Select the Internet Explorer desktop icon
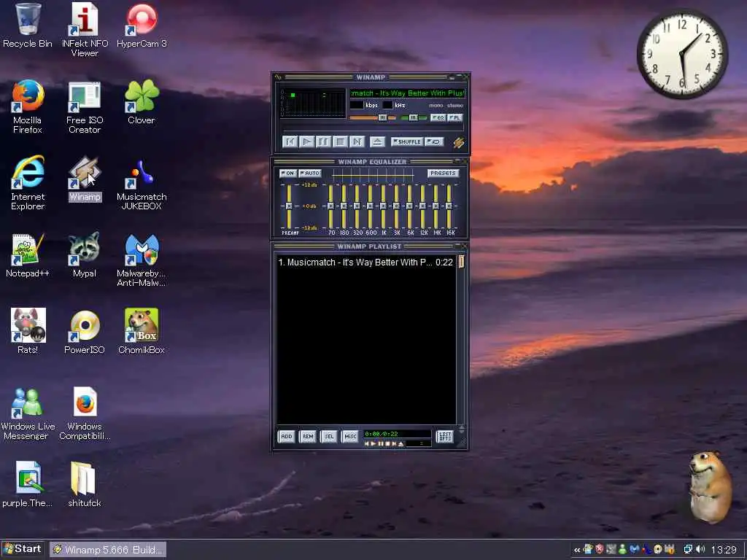This screenshot has height=560, width=747. point(28,183)
